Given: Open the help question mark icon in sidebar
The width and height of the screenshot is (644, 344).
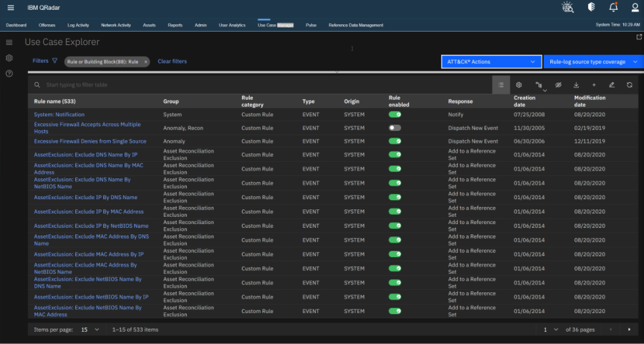Looking at the screenshot, I should [9, 74].
